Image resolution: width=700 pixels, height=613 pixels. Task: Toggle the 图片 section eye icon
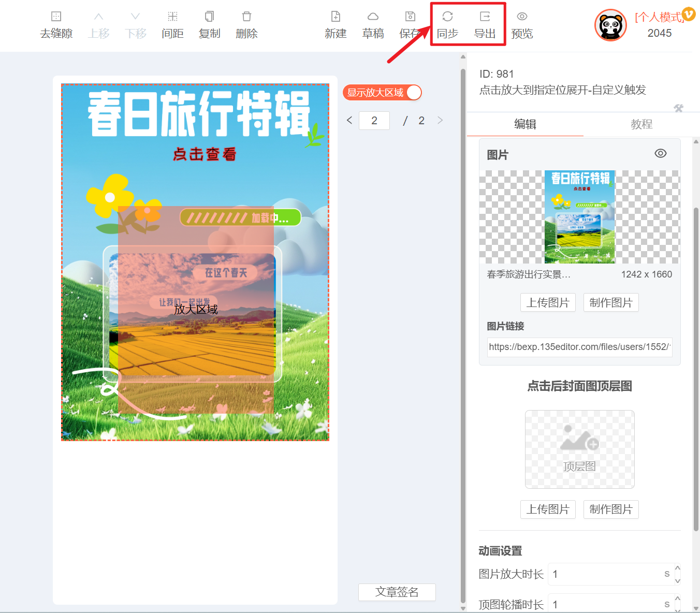660,154
